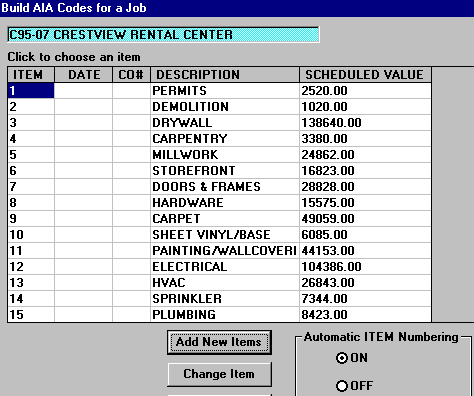Select the DOORS & FRAMES row
This screenshot has width=474, height=396.
[225, 187]
